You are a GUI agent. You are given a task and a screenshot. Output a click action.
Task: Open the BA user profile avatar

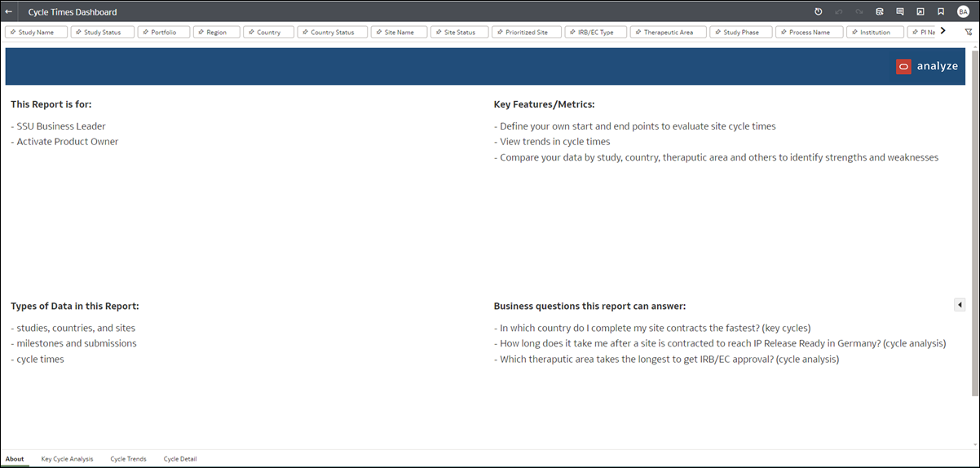tap(963, 11)
